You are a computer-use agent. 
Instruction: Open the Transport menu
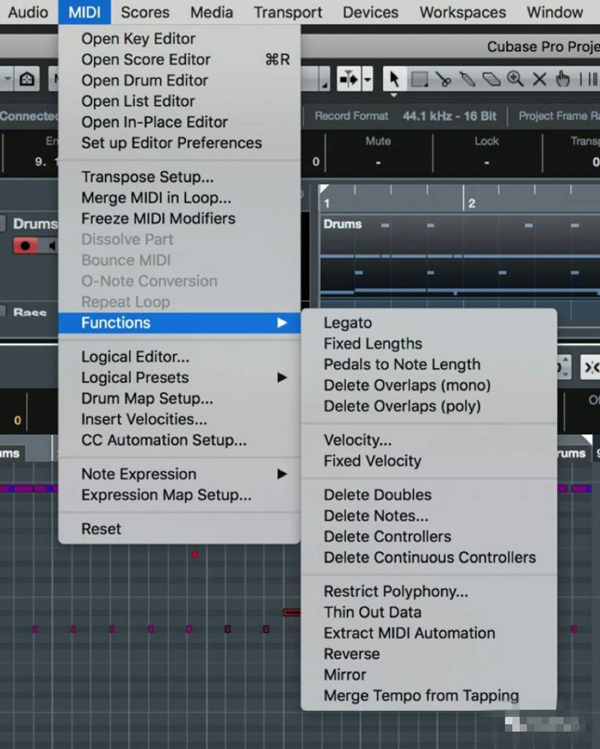(288, 12)
